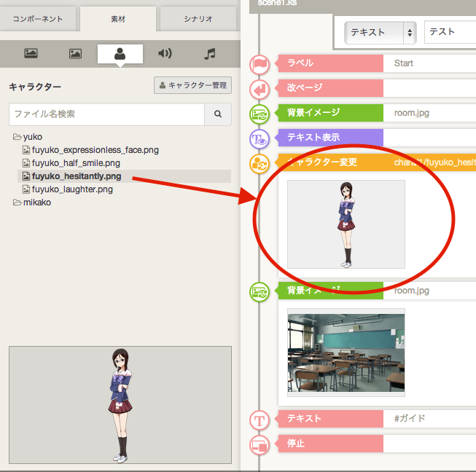Click the ラベル flag icon on timeline
The width and height of the screenshot is (476, 472).
[x=260, y=64]
